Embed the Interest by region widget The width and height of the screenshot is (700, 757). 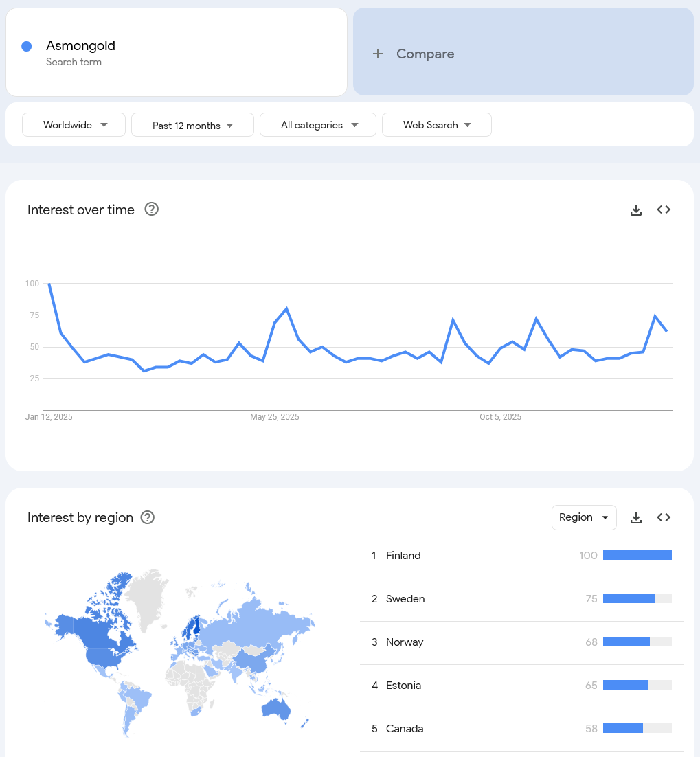664,517
